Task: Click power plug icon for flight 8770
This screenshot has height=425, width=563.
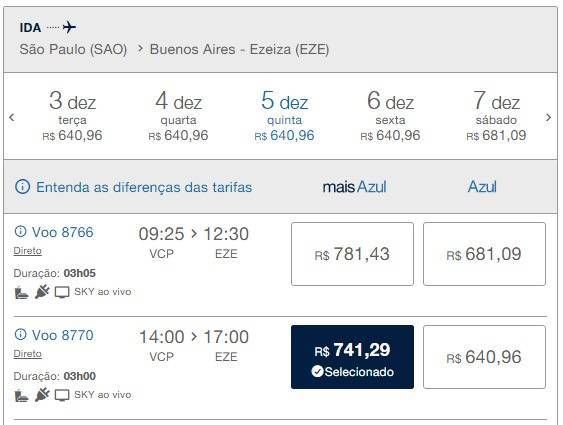Action: tap(42, 394)
